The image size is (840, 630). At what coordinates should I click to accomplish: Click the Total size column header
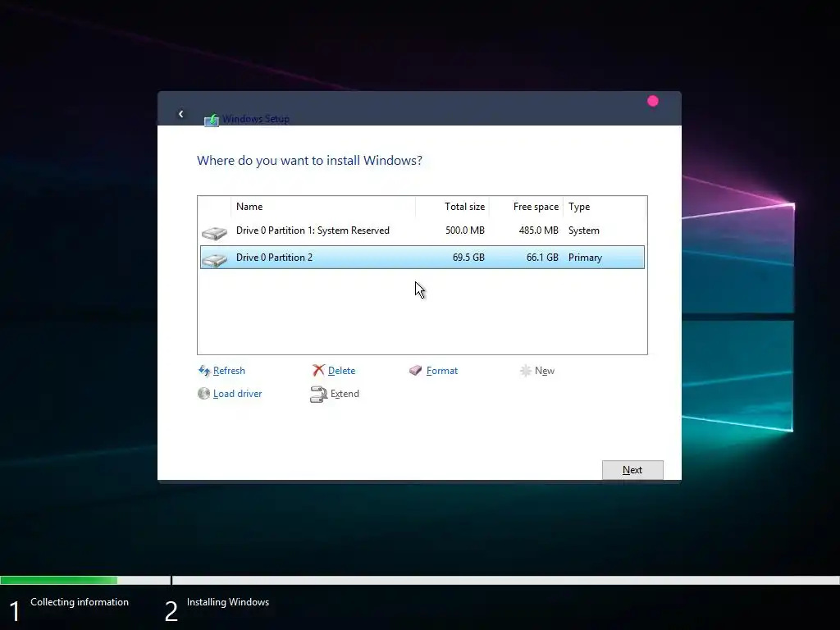[452, 207]
